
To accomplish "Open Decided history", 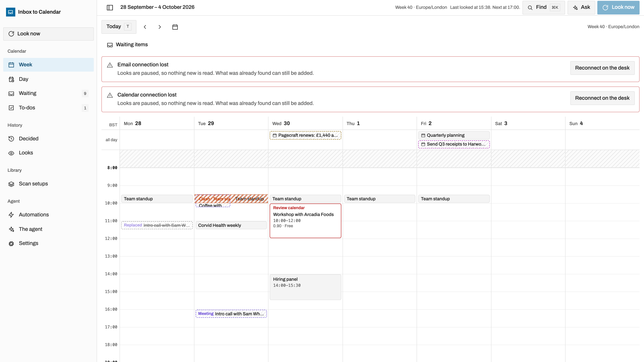I will click(49, 139).
